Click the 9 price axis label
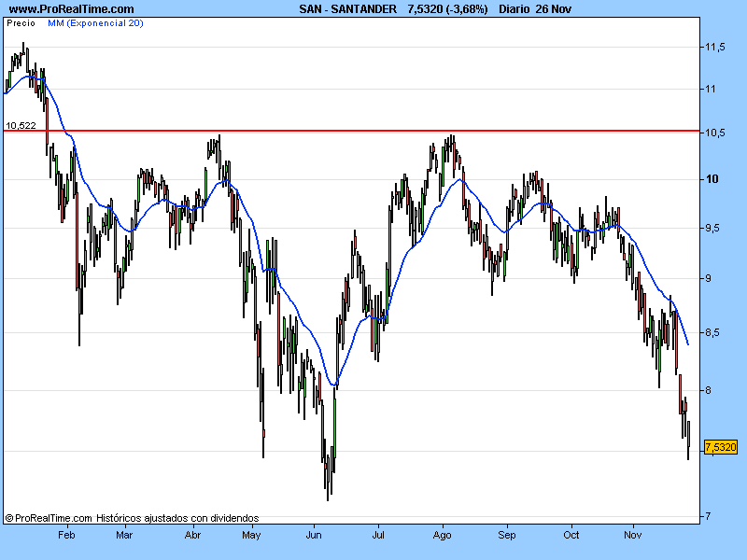This screenshot has width=747, height=560. point(708,278)
